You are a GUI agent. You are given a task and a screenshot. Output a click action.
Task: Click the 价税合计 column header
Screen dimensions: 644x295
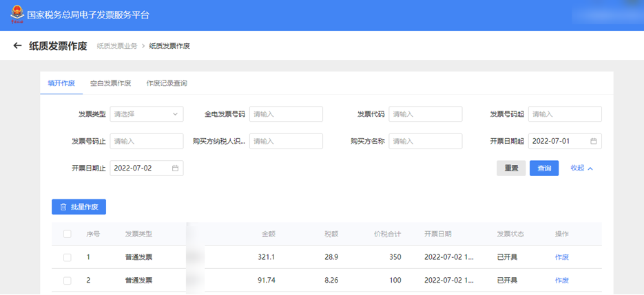(x=387, y=234)
